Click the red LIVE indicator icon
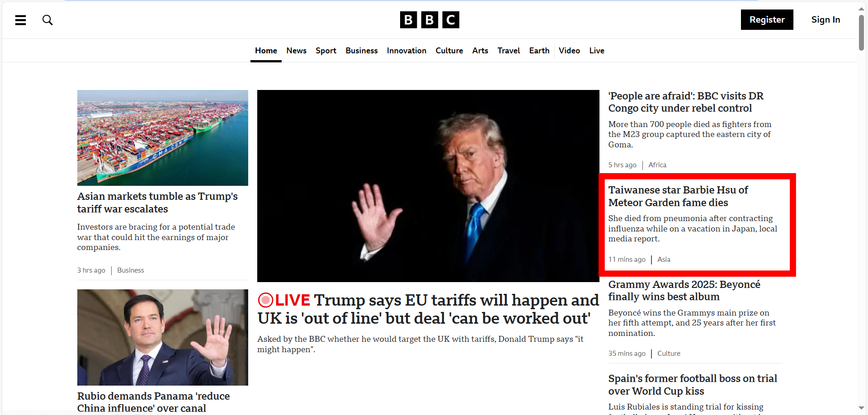 pos(265,300)
